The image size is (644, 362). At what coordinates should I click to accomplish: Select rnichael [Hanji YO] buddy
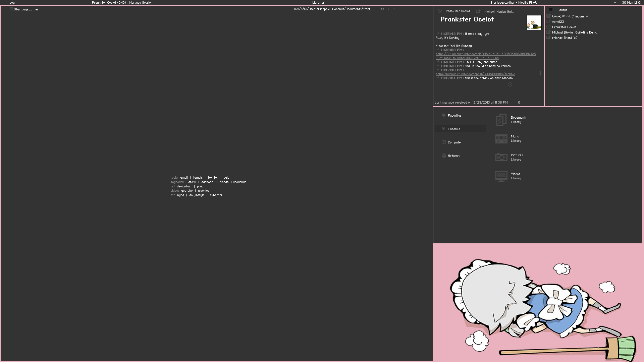click(x=565, y=38)
